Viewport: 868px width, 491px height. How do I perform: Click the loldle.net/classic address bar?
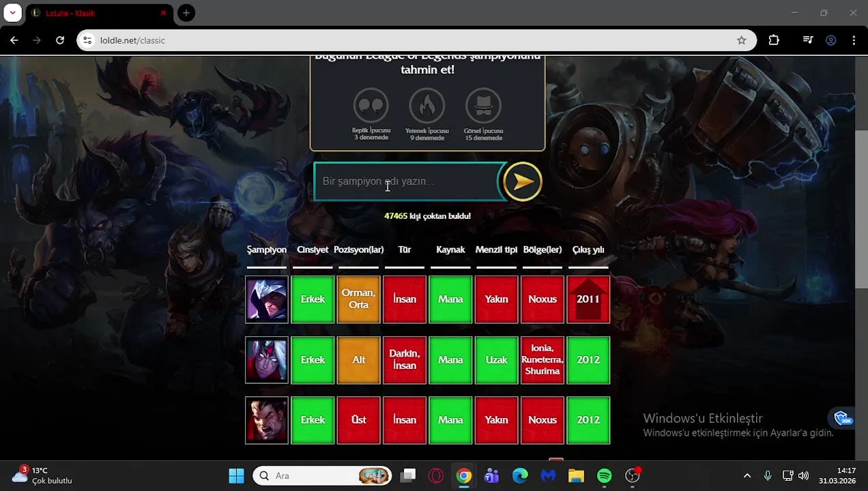click(416, 40)
